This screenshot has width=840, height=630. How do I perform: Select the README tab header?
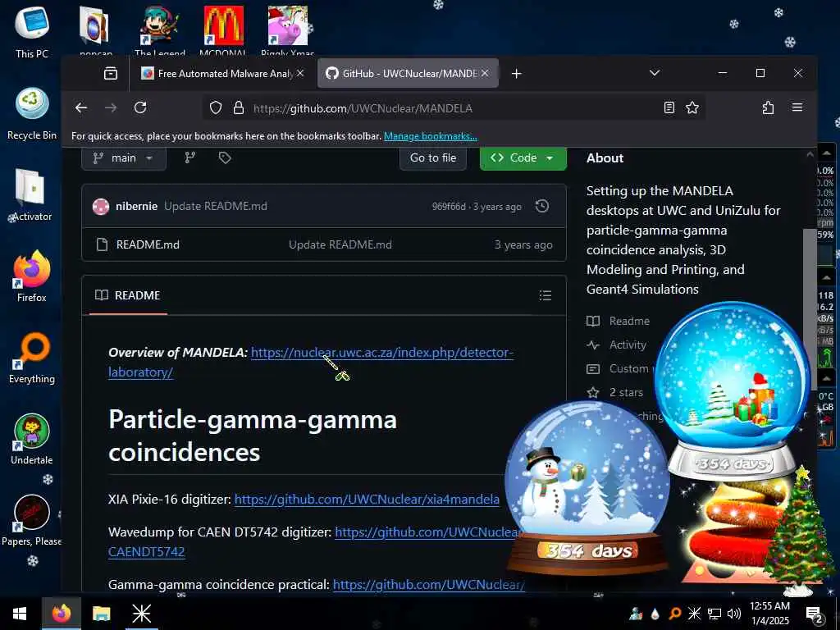128,295
